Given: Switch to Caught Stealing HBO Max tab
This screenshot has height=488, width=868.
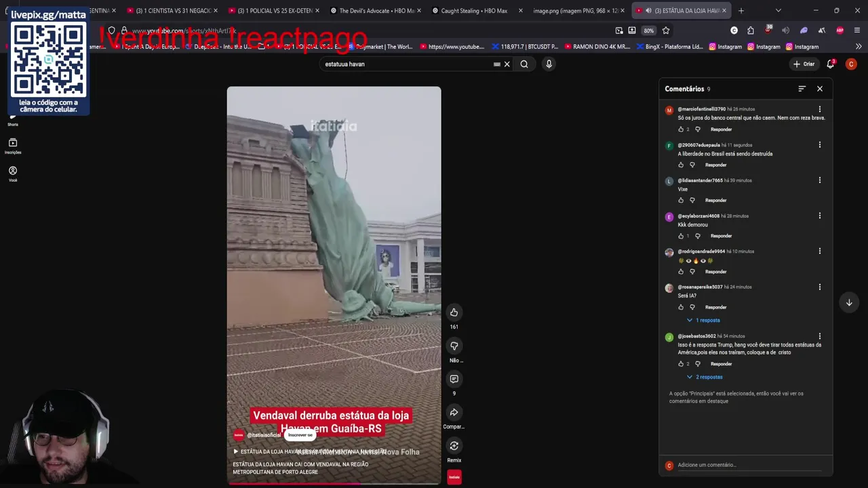Looking at the screenshot, I should (x=477, y=11).
